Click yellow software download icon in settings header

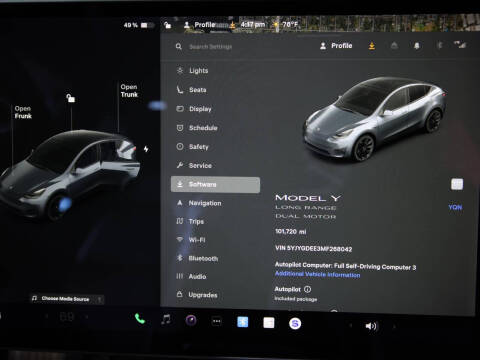[x=372, y=46]
